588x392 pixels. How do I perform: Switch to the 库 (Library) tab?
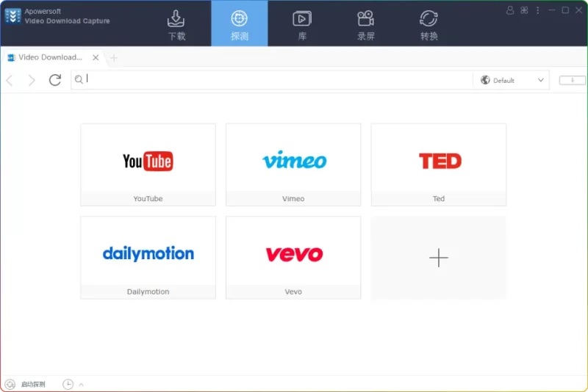pos(302,24)
